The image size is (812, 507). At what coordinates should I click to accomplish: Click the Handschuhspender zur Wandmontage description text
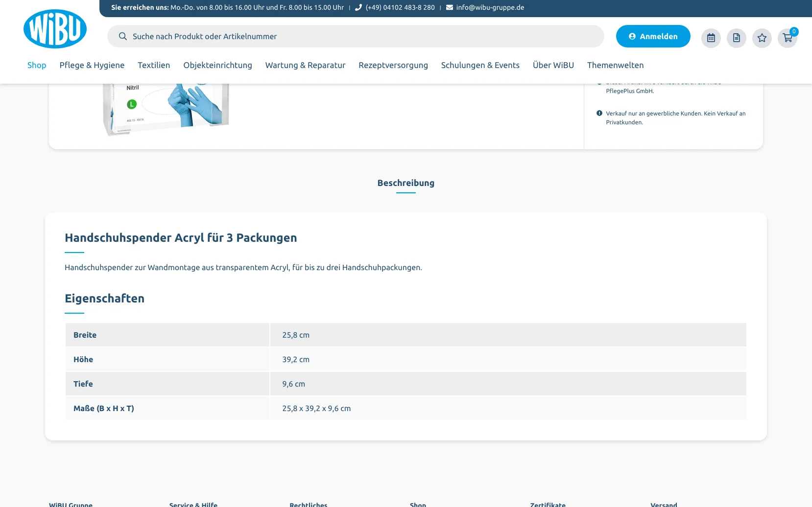pos(243,268)
